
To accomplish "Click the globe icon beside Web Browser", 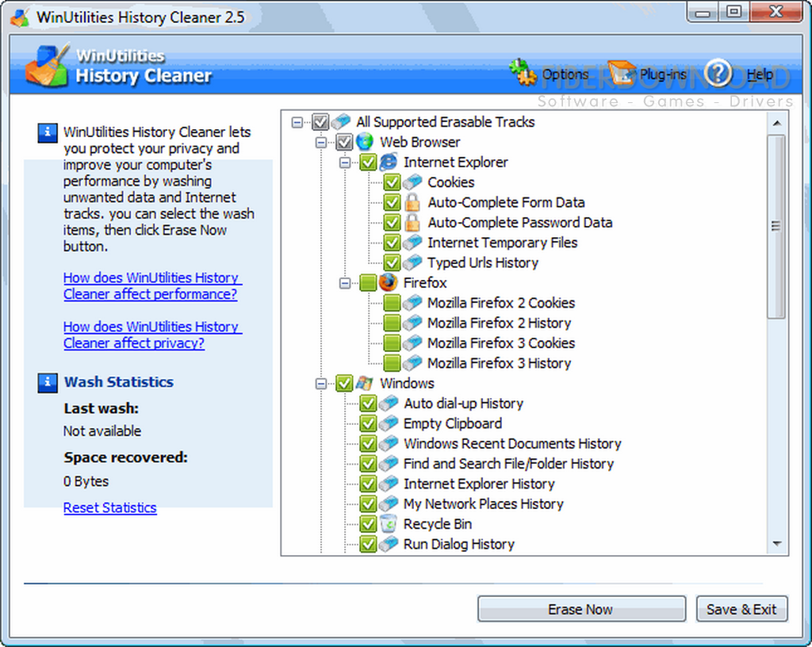I will coord(365,142).
